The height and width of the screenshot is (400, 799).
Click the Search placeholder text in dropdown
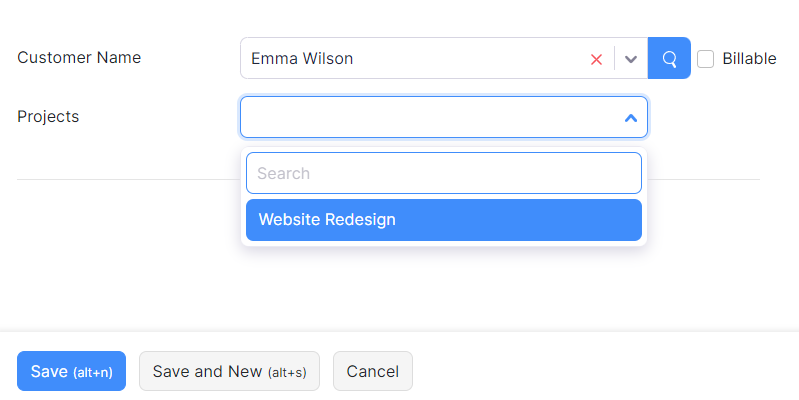[x=284, y=173]
